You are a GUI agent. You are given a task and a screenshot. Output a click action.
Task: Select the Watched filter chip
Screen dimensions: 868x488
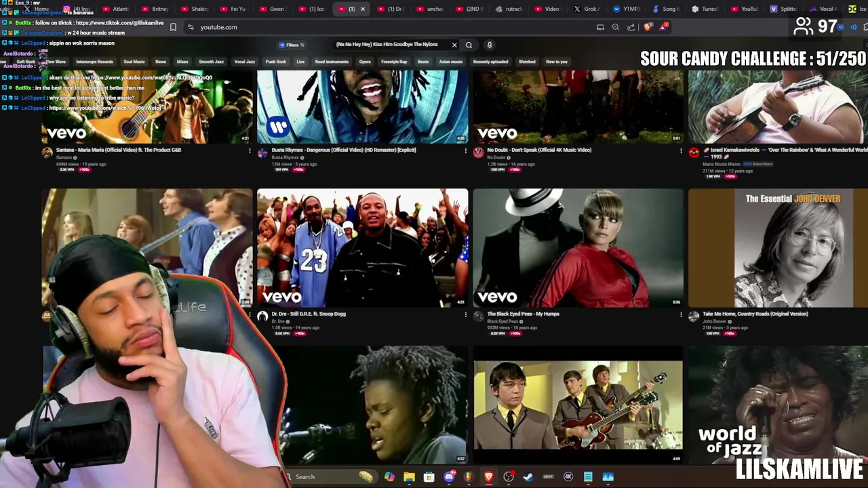527,62
